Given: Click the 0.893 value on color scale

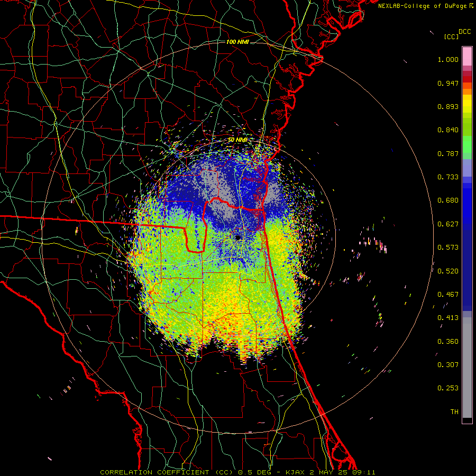Looking at the screenshot, I should (448, 106).
